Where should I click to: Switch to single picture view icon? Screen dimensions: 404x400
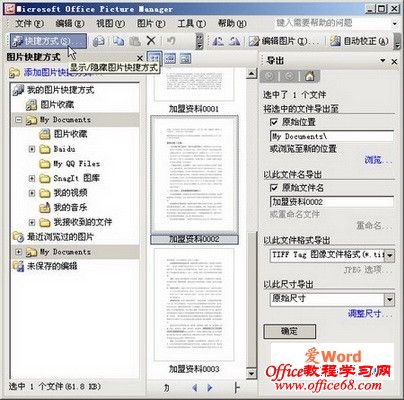tap(185, 58)
